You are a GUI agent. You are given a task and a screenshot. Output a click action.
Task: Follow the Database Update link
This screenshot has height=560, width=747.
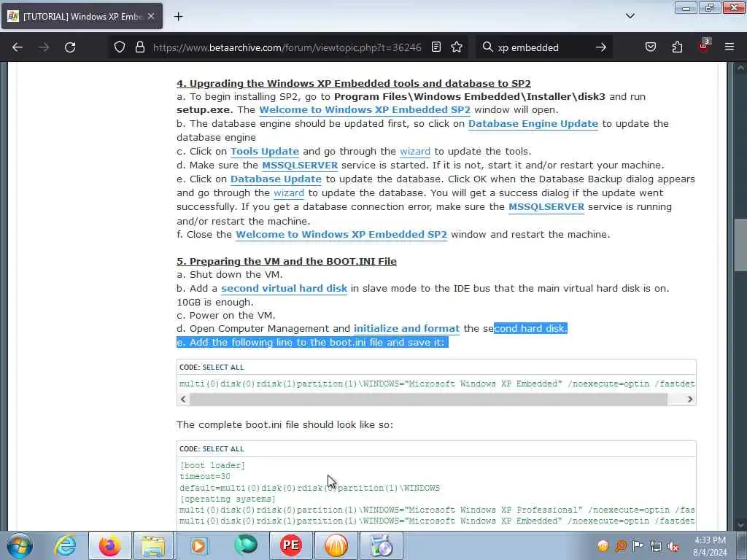276,179
